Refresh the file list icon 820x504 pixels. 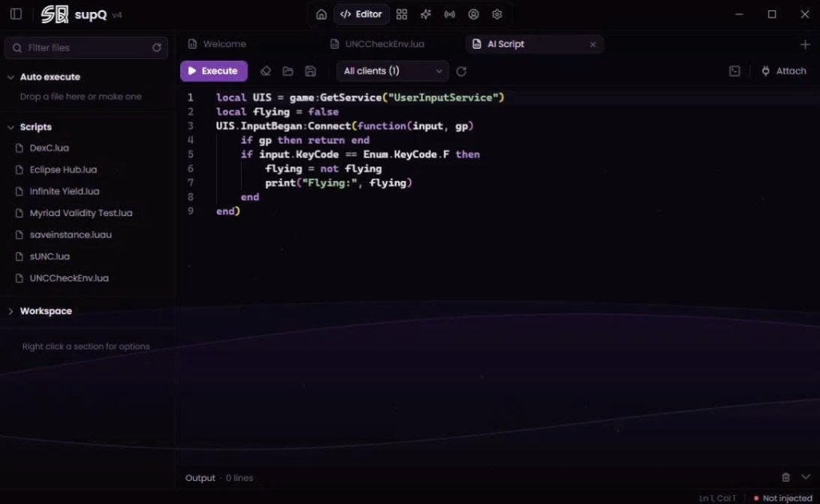156,47
